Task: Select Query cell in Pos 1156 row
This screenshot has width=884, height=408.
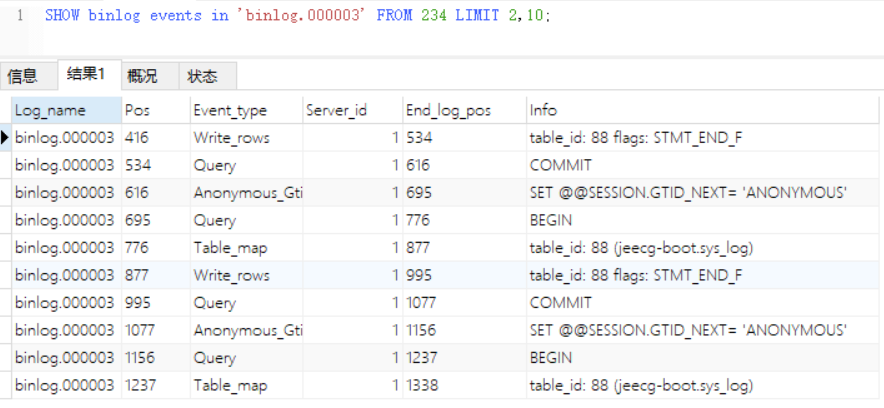Action: [246, 358]
